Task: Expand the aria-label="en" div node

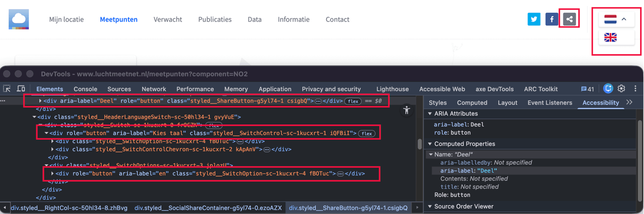Action: [52, 174]
